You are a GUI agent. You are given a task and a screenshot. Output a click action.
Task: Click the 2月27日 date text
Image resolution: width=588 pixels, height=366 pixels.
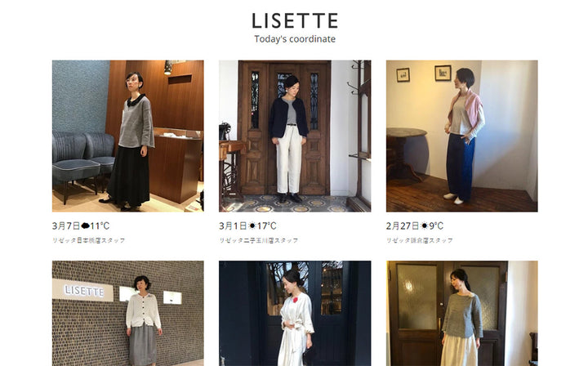tap(403, 225)
